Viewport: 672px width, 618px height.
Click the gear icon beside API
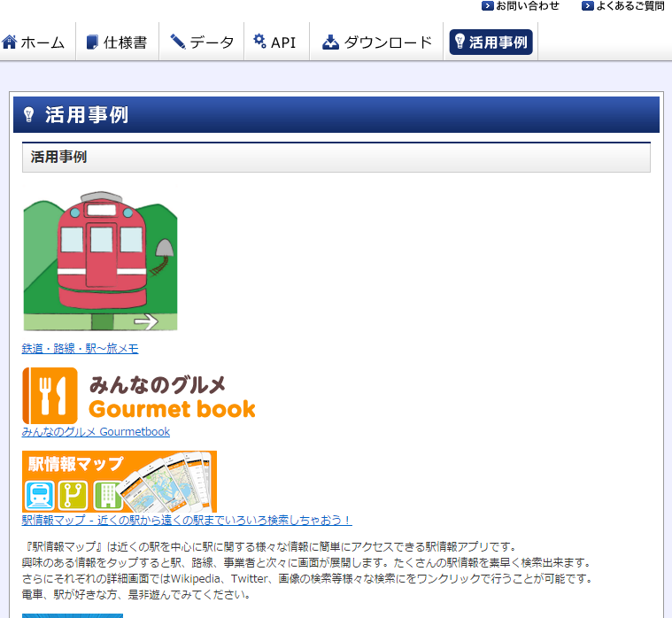pos(259,42)
